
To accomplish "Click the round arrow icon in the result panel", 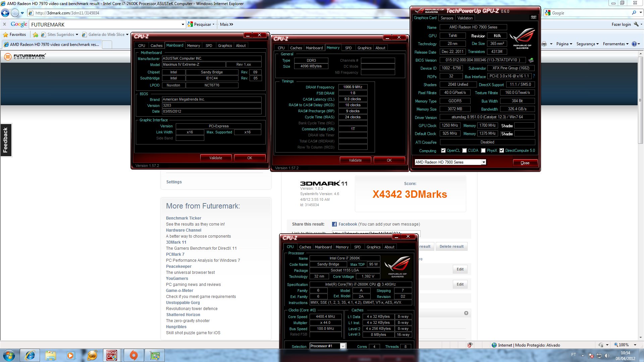I will pyautogui.click(x=466, y=313).
